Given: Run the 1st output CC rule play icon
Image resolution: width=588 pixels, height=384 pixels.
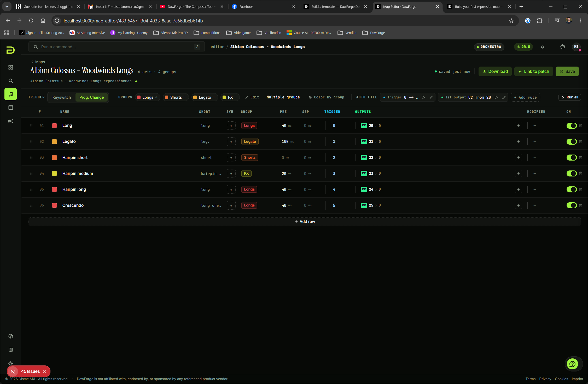Looking at the screenshot, I should coord(496,97).
